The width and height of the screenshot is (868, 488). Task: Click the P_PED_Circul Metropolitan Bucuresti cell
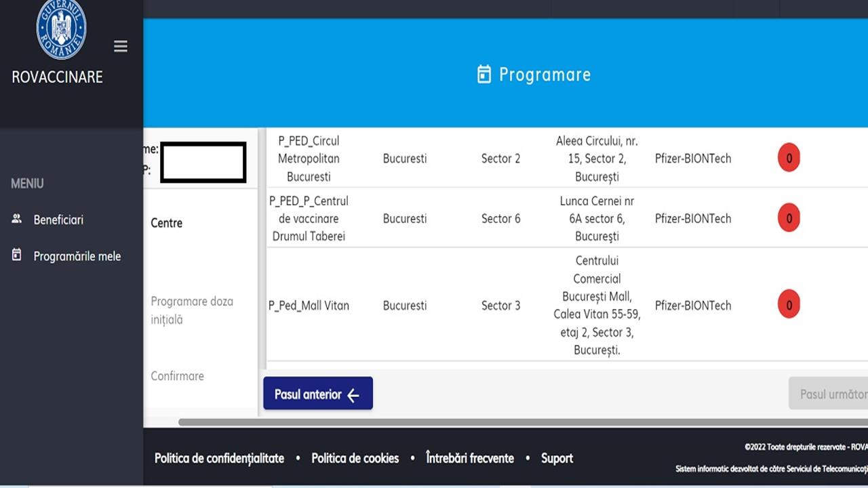click(x=309, y=159)
